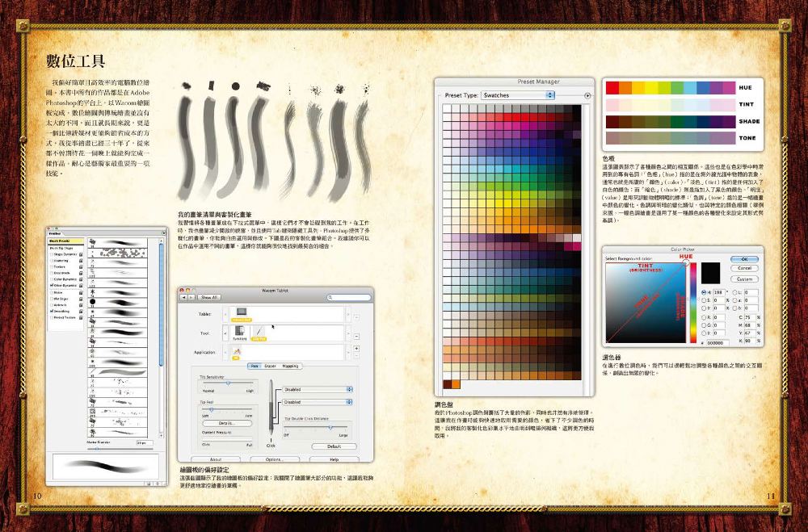
Task: Select the H radio button in Color Picker
Action: [x=705, y=292]
